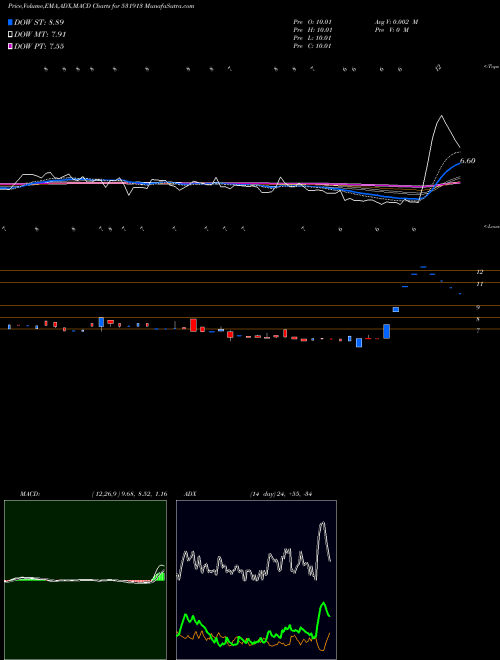
Task: Click the magenta DOW PT legend swatch
Action: click(11, 47)
